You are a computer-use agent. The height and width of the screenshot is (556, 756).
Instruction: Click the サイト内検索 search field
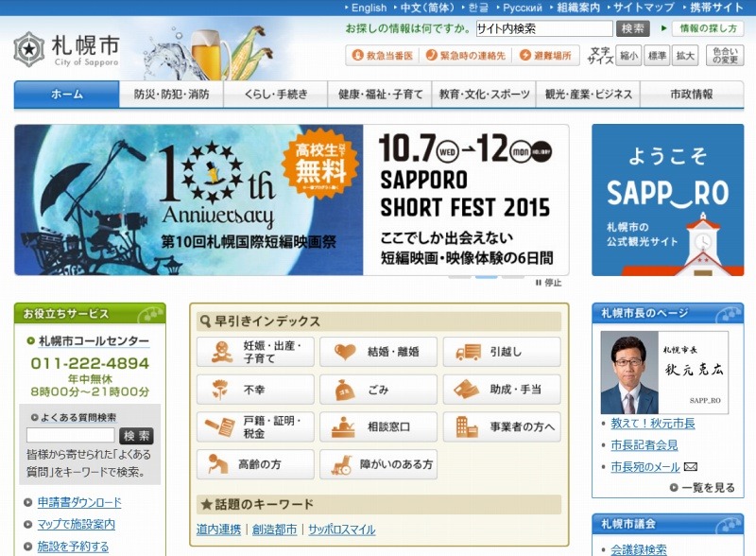tap(544, 28)
